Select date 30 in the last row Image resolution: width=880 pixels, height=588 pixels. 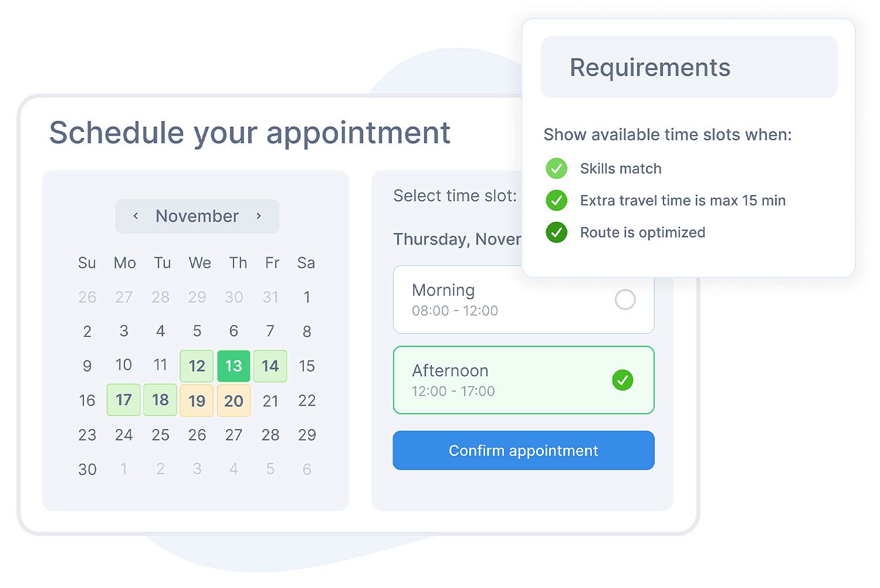pyautogui.click(x=87, y=469)
